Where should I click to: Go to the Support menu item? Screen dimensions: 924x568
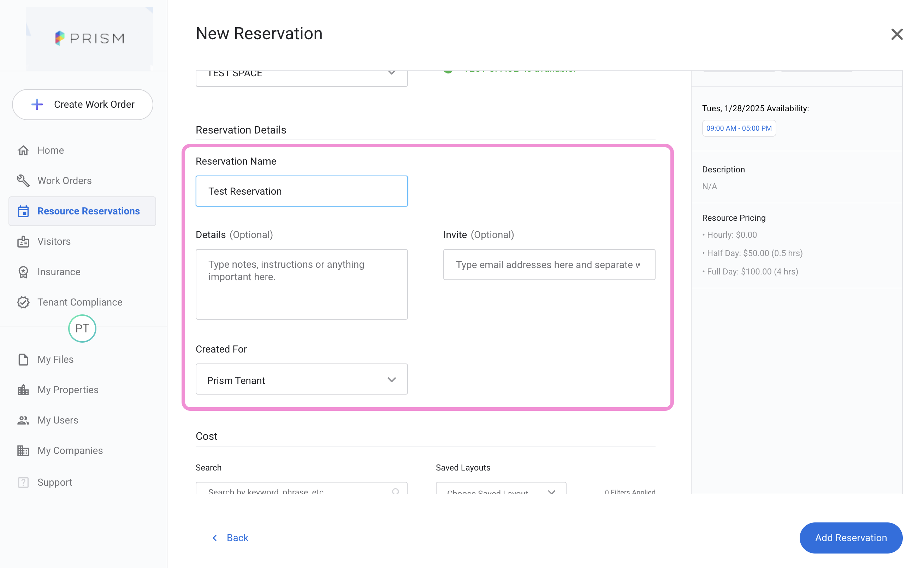55,483
